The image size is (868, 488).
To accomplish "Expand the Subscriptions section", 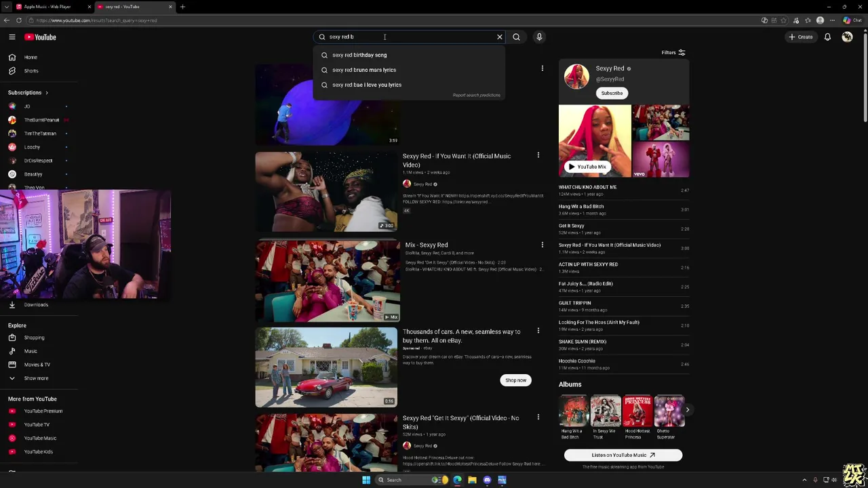I will click(28, 93).
